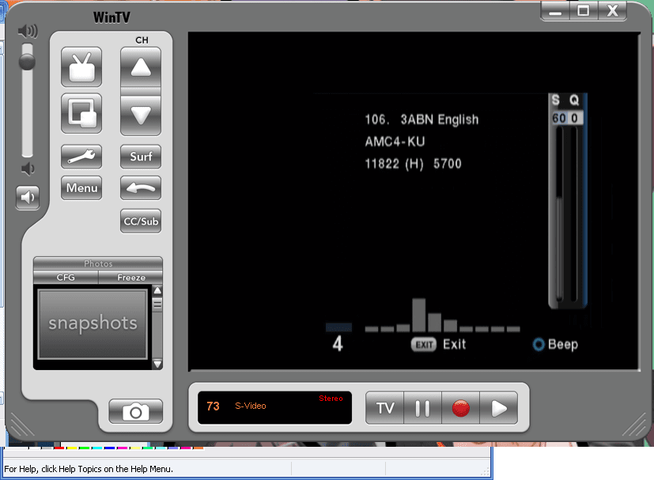Mute audio with speaker button

28,197
